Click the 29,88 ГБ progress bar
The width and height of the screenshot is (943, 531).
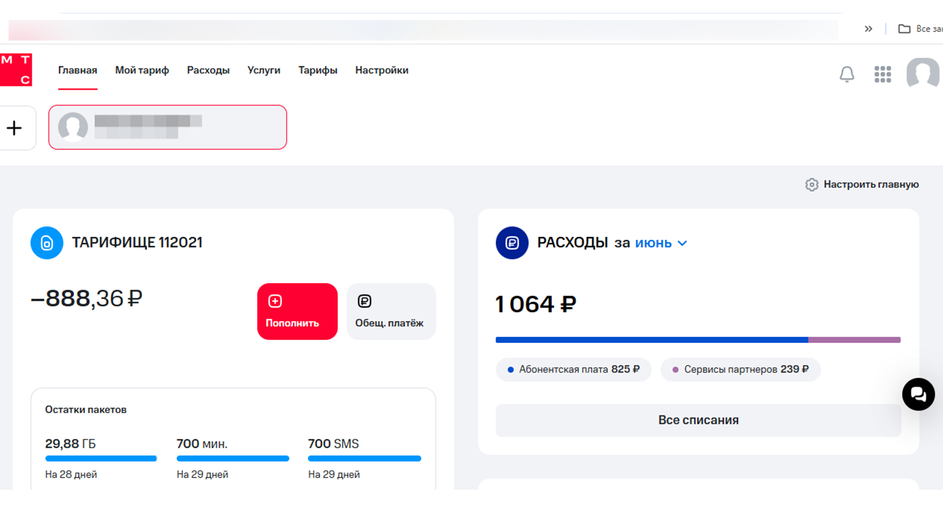click(100, 458)
